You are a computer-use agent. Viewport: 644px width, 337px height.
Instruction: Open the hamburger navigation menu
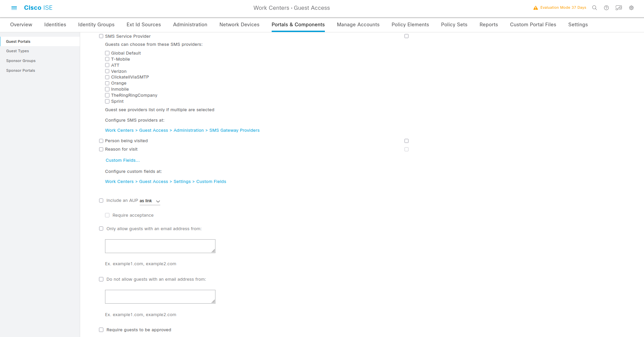pos(14,8)
